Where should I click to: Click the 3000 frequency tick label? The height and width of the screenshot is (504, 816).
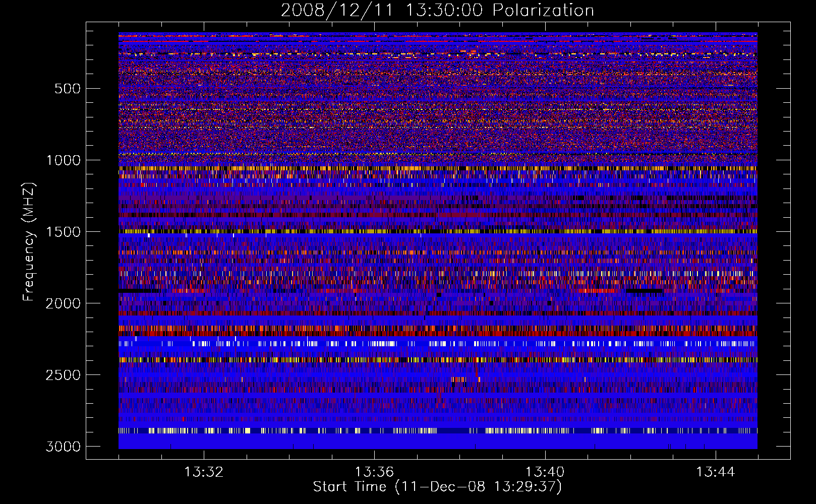[63, 447]
